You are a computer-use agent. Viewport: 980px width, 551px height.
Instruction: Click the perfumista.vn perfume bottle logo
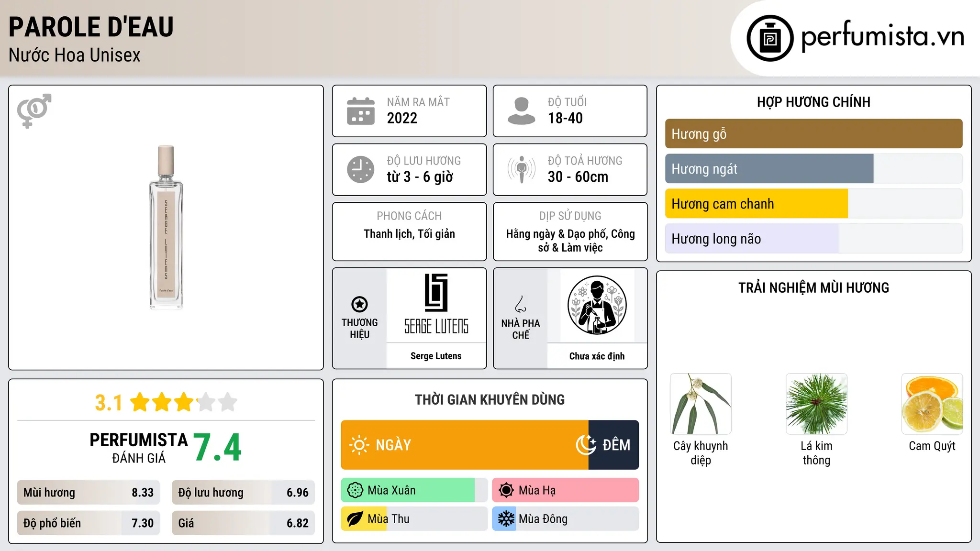pos(770,38)
